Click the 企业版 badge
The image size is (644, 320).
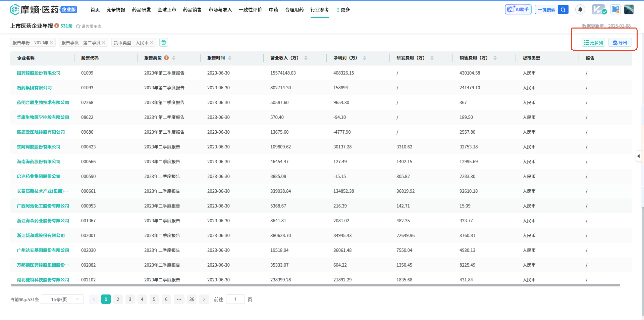[69, 10]
